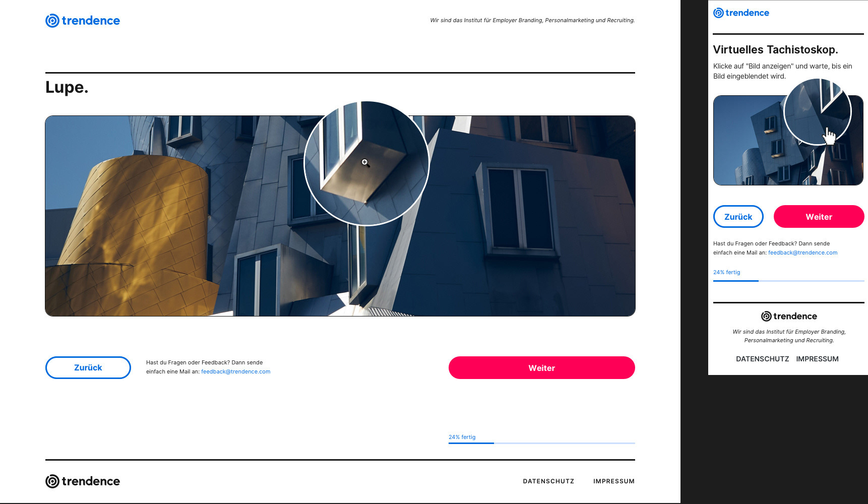Screen dimensions: 868x504
Task: Click the mobile footer tagline about Employer Branding
Action: (789, 336)
